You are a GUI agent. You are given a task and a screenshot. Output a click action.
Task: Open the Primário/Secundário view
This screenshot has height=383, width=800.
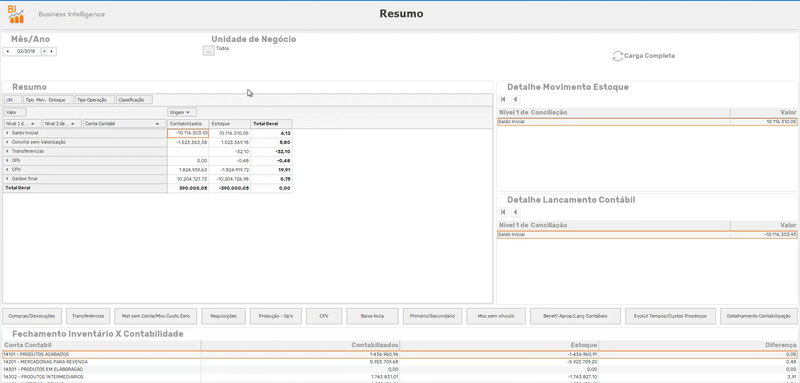[x=432, y=316]
